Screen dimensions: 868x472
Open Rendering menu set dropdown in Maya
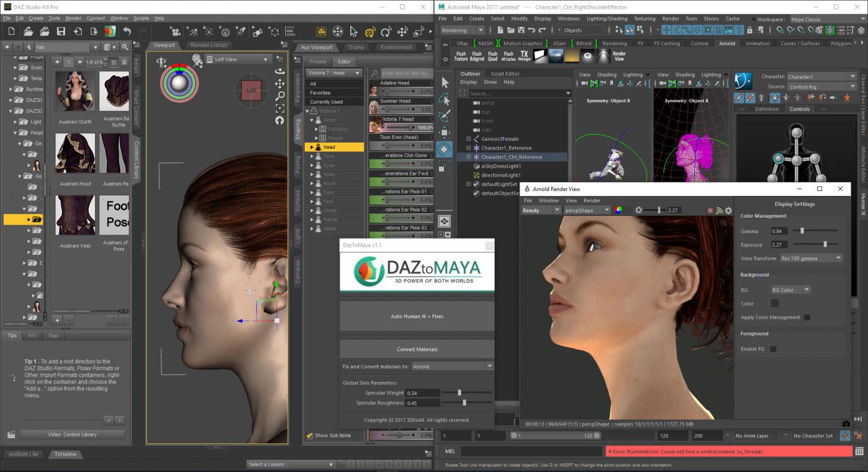point(463,30)
